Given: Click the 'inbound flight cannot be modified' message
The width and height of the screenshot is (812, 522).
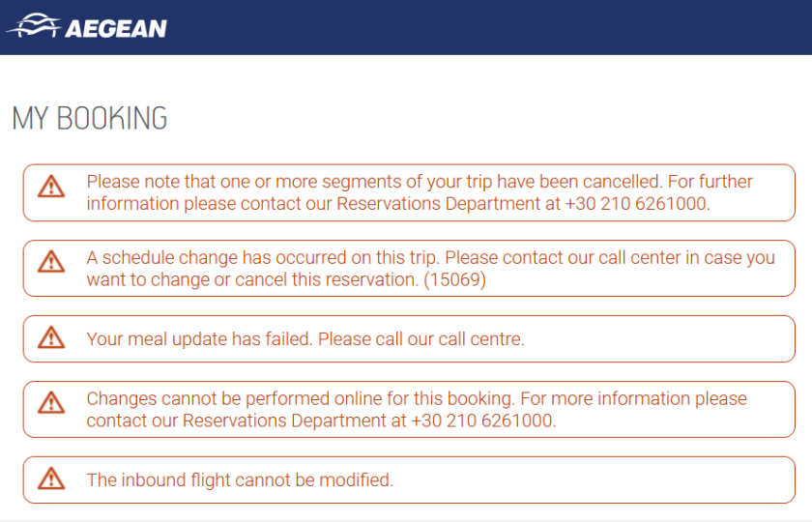Looking at the screenshot, I should click(x=240, y=479).
